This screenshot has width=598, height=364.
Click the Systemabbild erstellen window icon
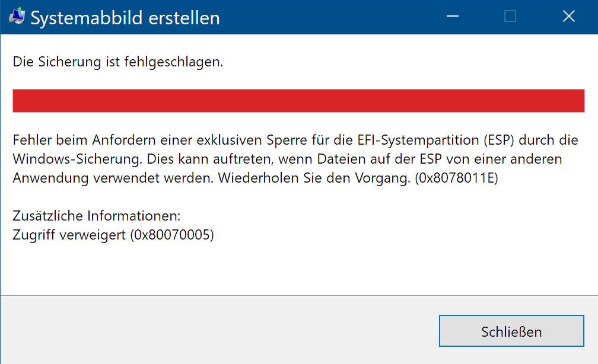point(17,17)
